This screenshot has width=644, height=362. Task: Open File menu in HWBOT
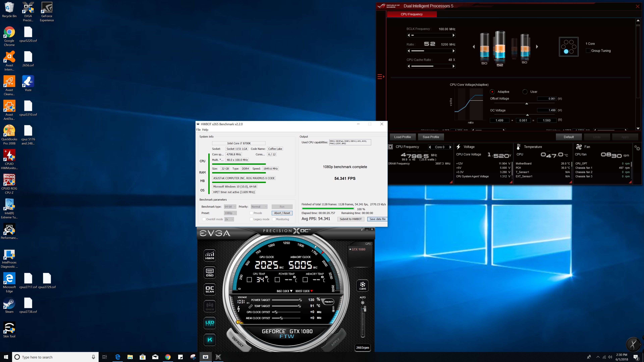coord(198,130)
